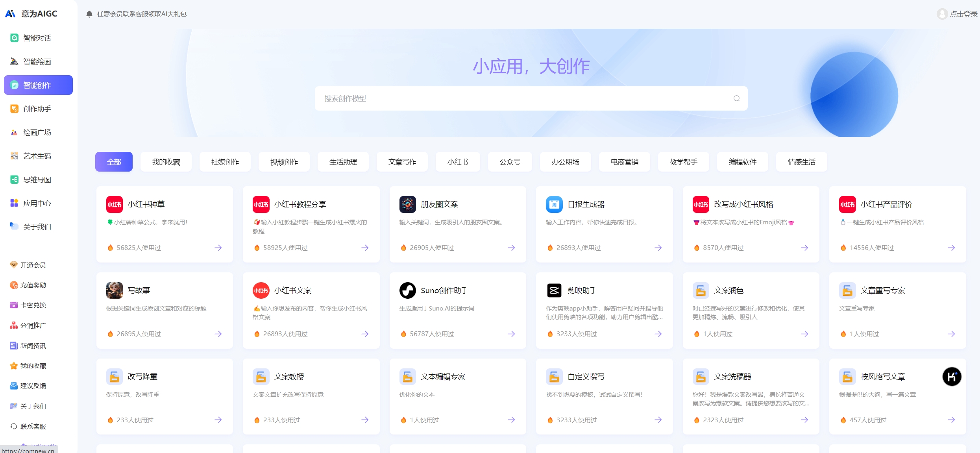980x453 pixels.
Task: Open 智能绘画 from the sidebar
Action: pyautogui.click(x=37, y=61)
